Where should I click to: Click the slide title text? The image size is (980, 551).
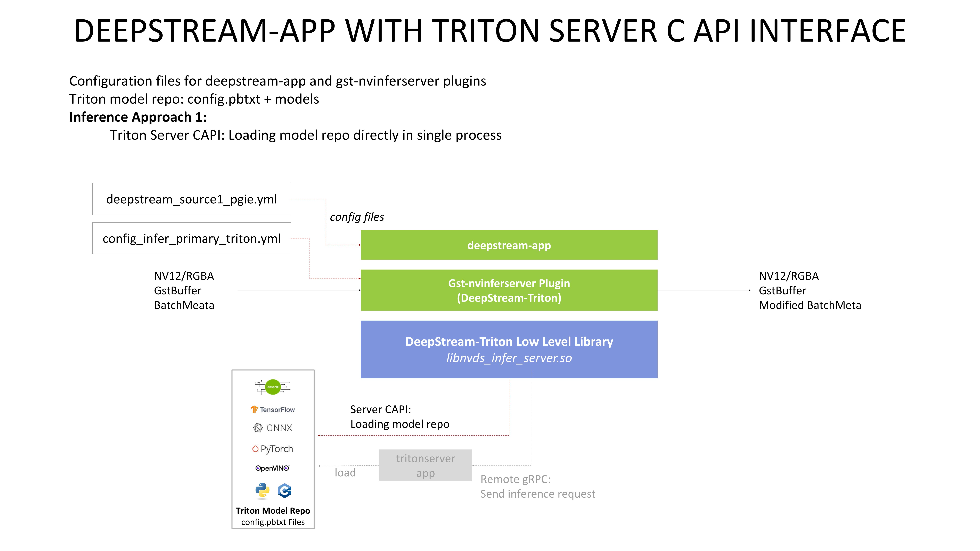[490, 30]
